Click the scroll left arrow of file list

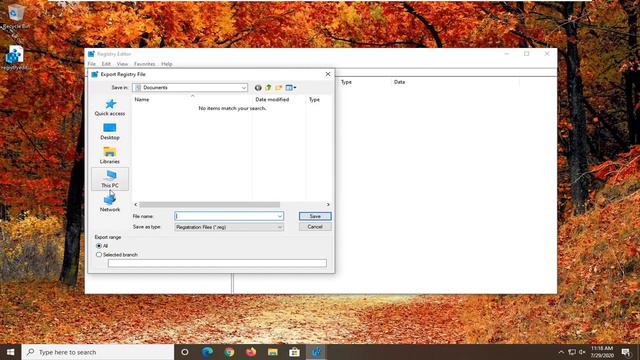click(136, 204)
